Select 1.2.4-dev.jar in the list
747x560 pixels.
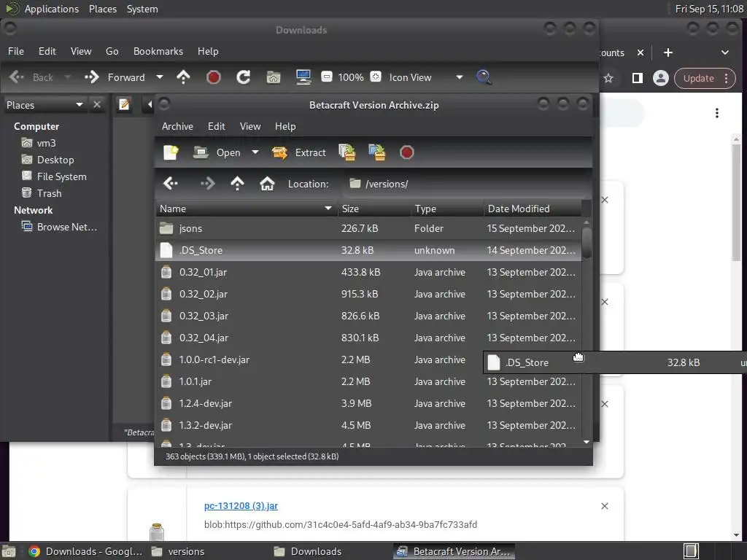(x=368, y=404)
